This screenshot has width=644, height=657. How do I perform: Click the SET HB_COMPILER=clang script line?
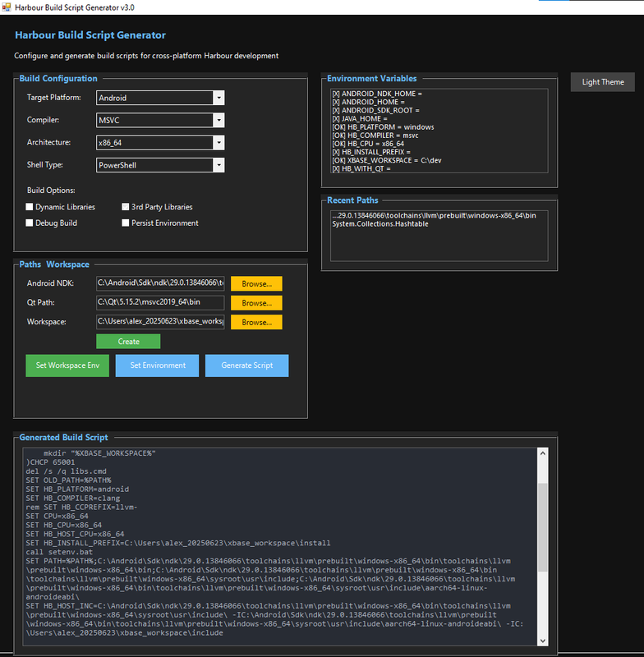coord(73,498)
